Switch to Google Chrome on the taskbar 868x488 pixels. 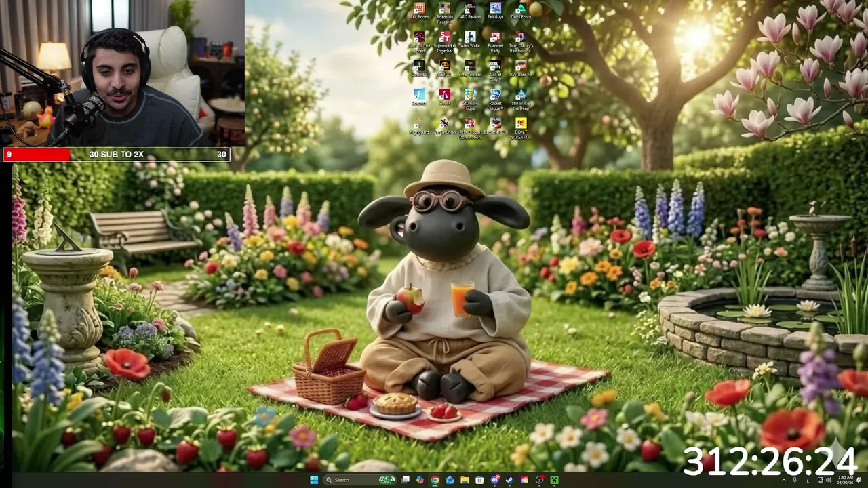(x=435, y=480)
